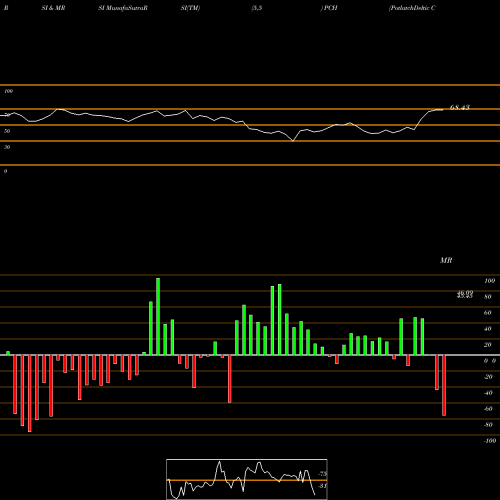This screenshot has height=500, width=500.
Task: Click the longest red bar near chart start
Action: point(30,393)
